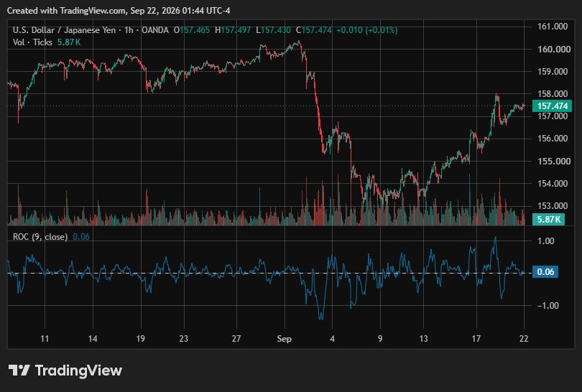Click the 158.000 price scale label
582x392 pixels.
coord(553,94)
